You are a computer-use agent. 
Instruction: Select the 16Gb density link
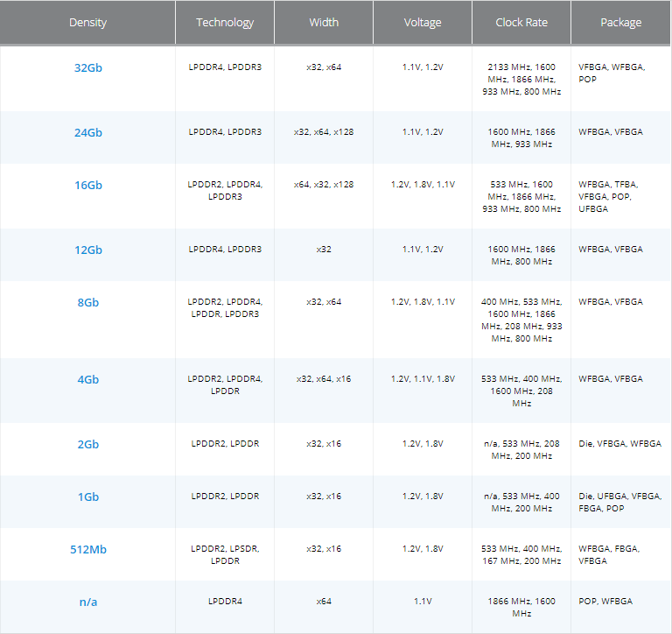coord(87,185)
